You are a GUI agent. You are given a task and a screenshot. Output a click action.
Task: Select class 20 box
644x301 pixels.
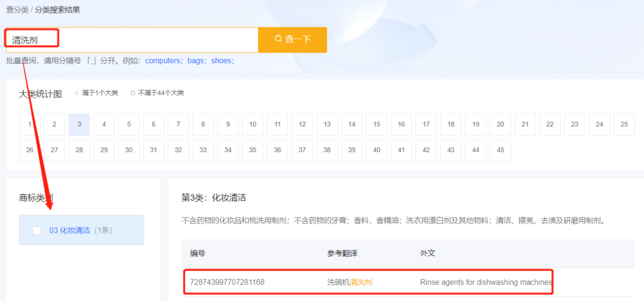[x=500, y=125]
